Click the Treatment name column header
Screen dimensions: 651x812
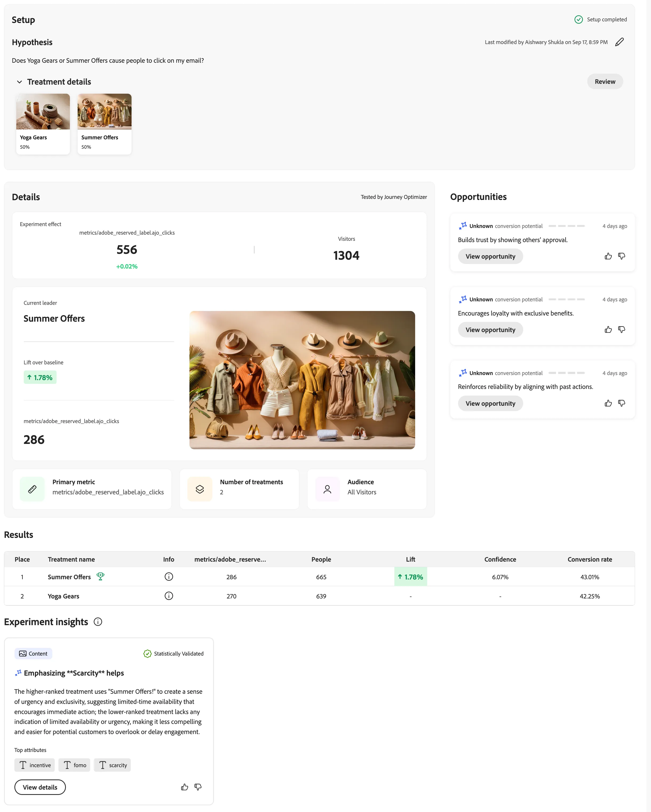coord(71,559)
